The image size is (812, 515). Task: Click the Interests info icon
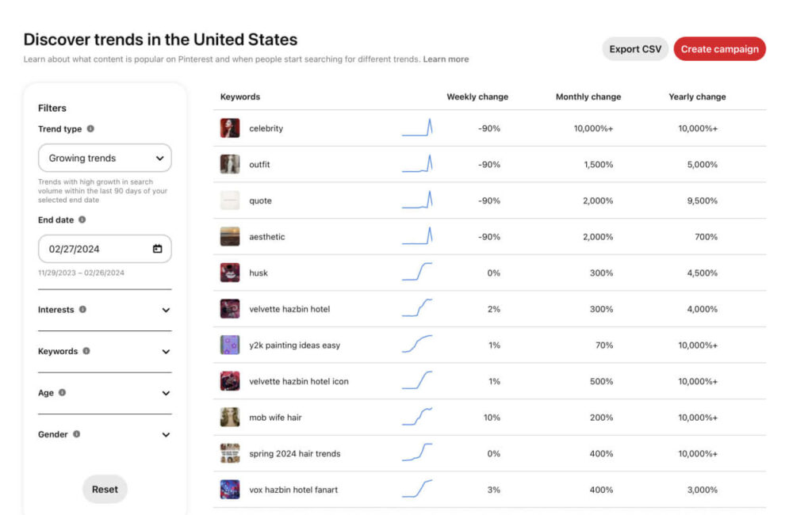pos(82,310)
